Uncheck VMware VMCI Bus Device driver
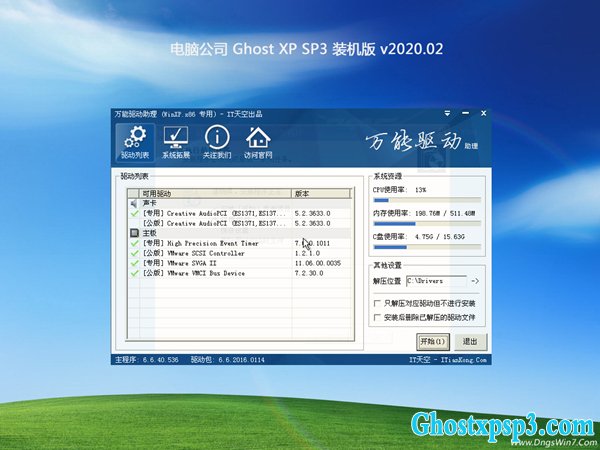 click(134, 273)
